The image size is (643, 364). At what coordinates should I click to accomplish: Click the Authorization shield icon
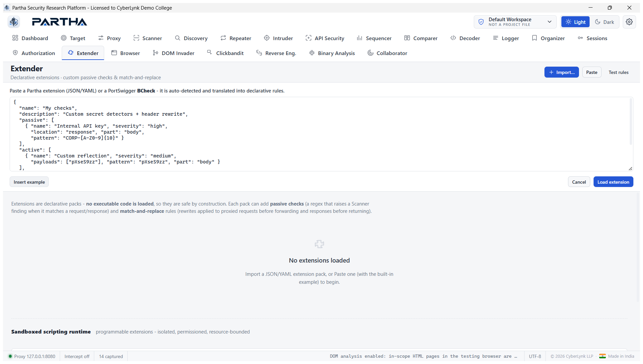15,53
